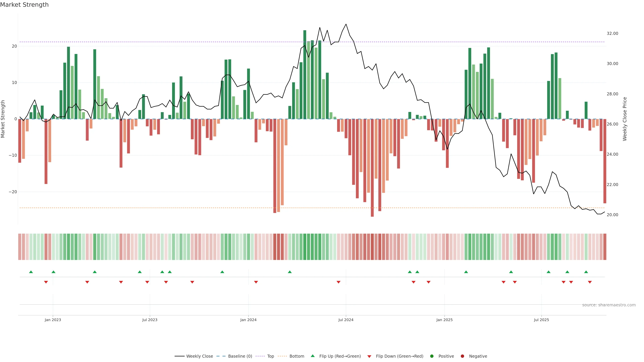Screen dimensions: 644x362
Task: Click the 32.00 right axis tick label
Action: pyautogui.click(x=612, y=34)
